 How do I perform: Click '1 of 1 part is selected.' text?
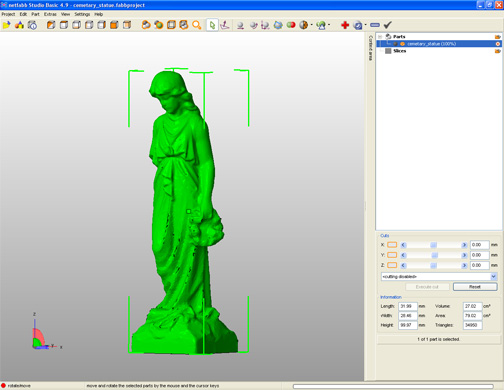[438, 339]
